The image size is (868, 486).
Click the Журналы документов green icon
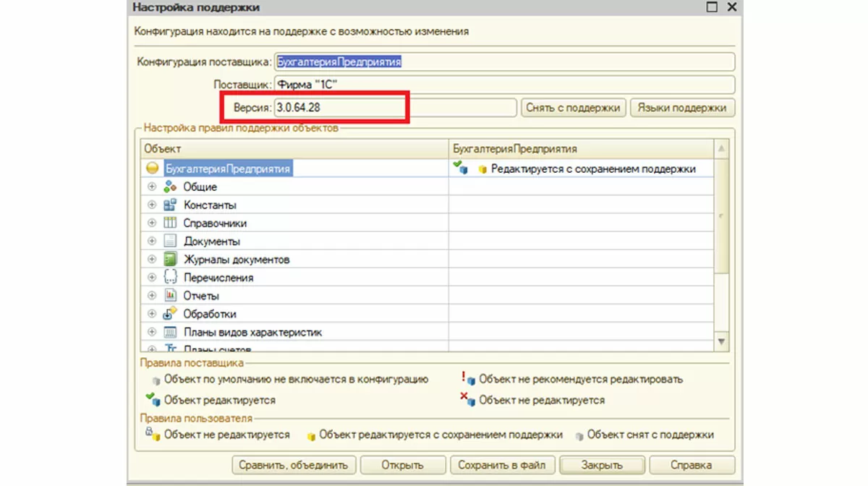pos(170,259)
